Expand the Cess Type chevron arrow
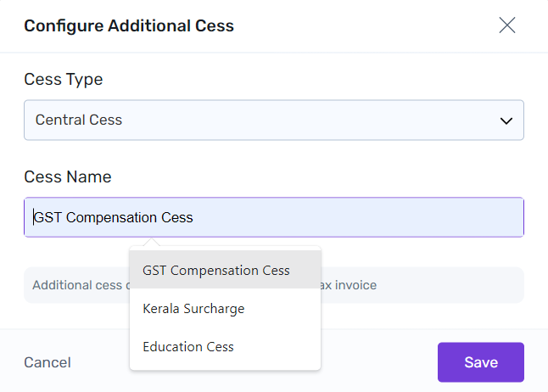 tap(506, 120)
